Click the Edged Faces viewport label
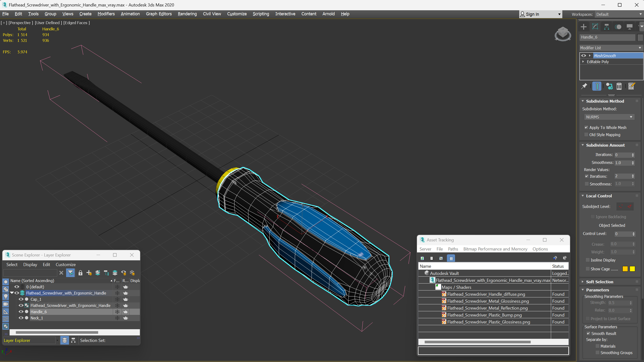This screenshot has height=362, width=644. tap(76, 23)
